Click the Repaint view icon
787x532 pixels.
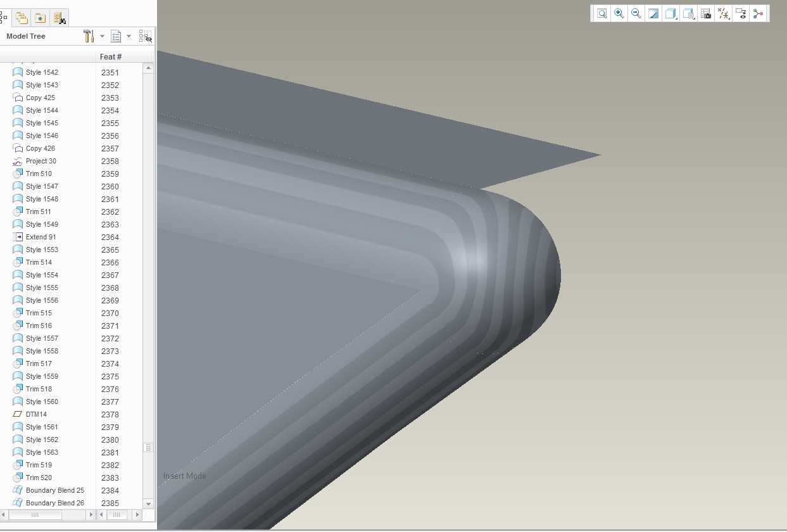653,13
